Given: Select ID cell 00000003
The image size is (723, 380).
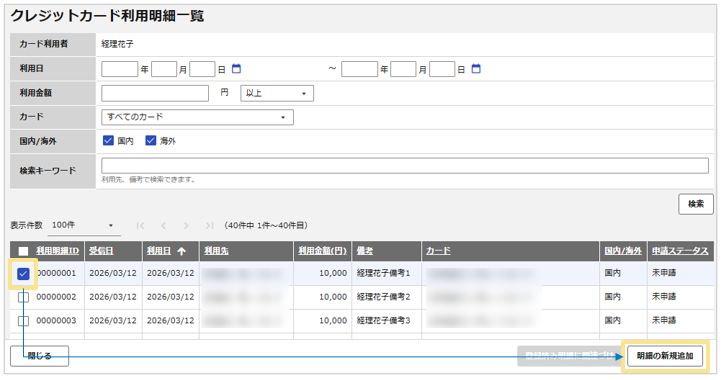Looking at the screenshot, I should tap(56, 321).
